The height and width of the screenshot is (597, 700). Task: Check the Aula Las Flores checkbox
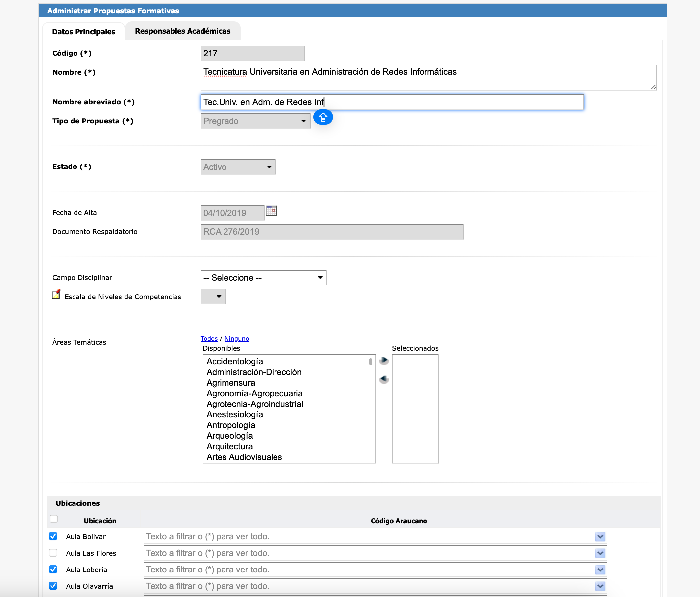[x=53, y=553]
